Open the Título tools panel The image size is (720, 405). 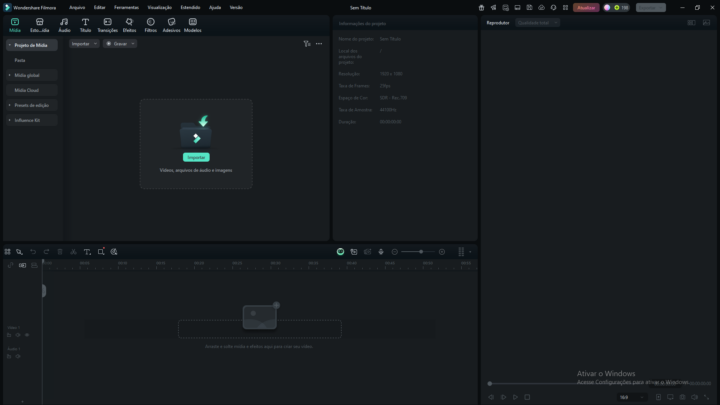pyautogui.click(x=85, y=24)
